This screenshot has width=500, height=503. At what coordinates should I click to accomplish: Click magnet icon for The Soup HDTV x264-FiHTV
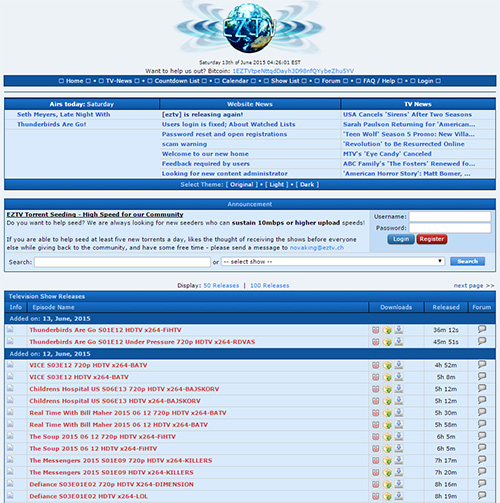click(x=375, y=449)
